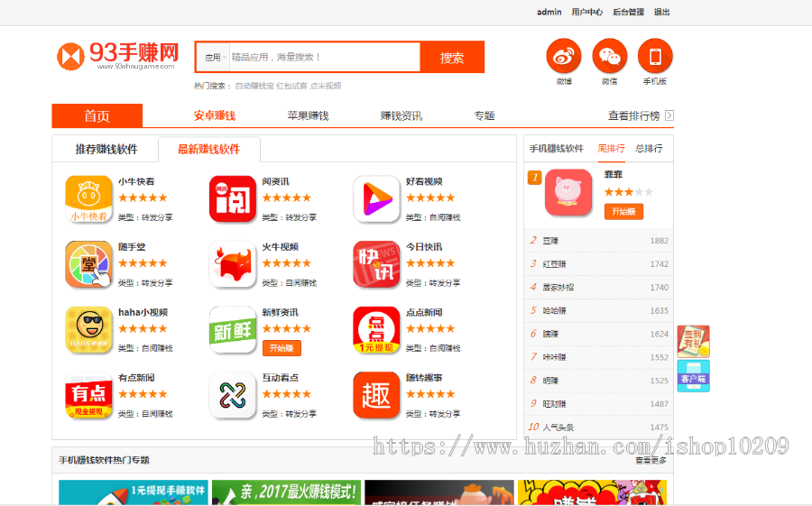Click the orange 搜索 search button

pyautogui.click(x=452, y=58)
